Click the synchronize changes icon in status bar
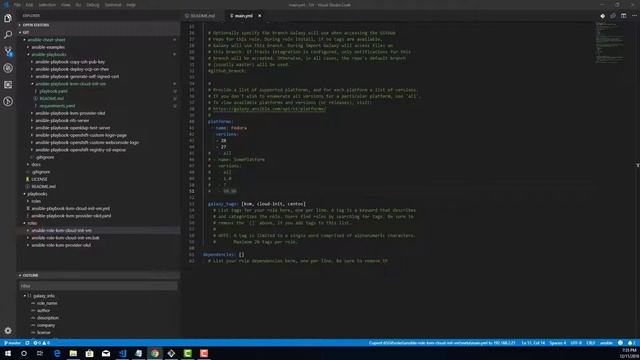The height and width of the screenshot is (360, 640). click(27, 343)
